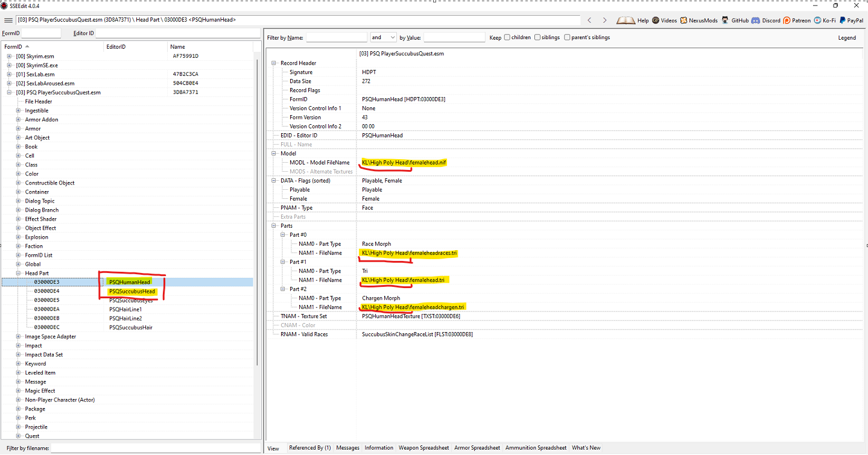This screenshot has width=868, height=455.
Task: Click MODL value 'KL\High Poly Head\femalehead.nif'
Action: [x=404, y=163]
